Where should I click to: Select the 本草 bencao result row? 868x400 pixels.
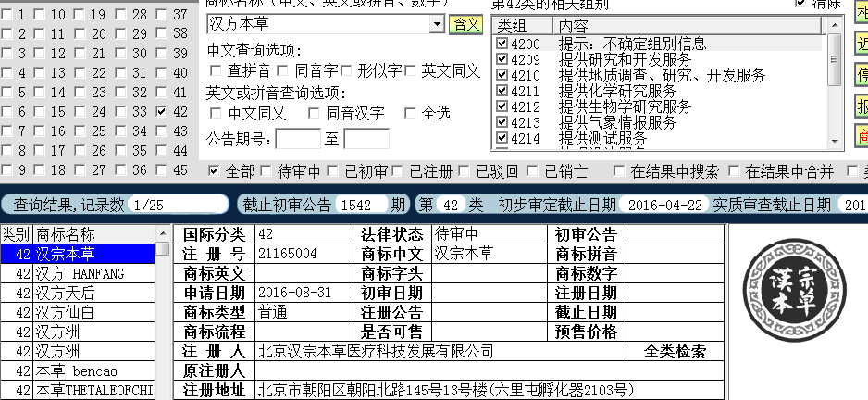pyautogui.click(x=78, y=370)
